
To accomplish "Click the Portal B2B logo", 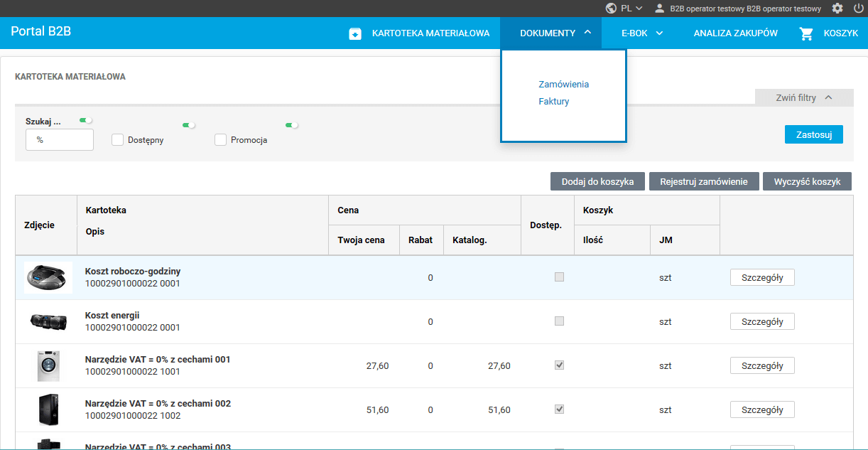I will (x=41, y=32).
